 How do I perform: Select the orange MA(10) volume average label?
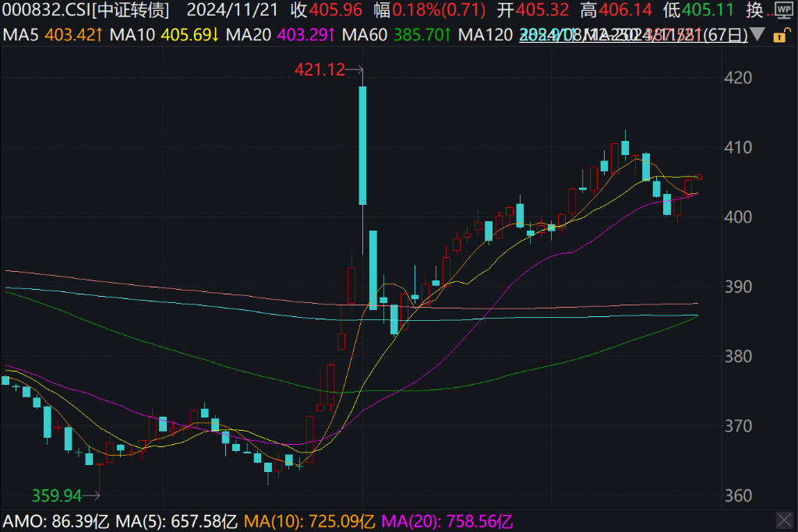tap(311, 520)
